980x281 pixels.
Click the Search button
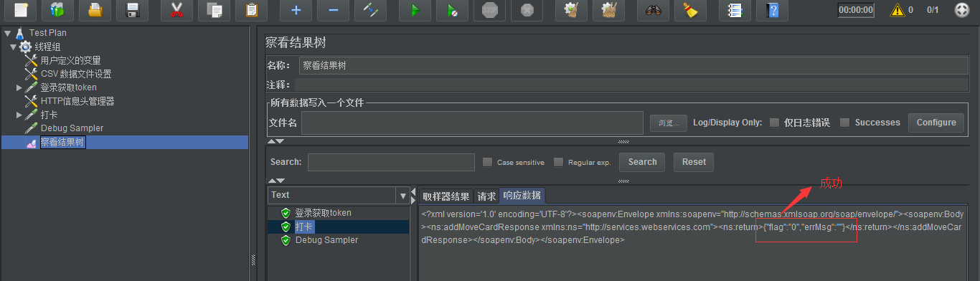642,162
